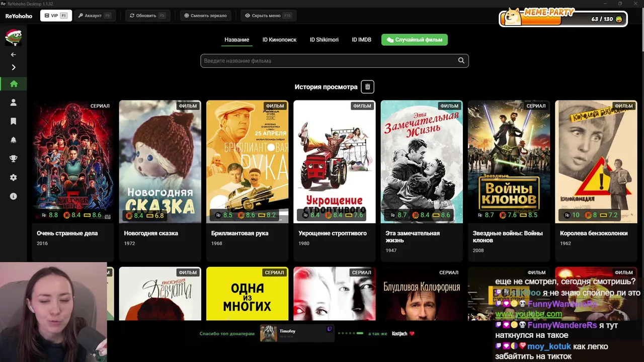Click the movie title search field
The height and width of the screenshot is (362, 644).
[335, 61]
